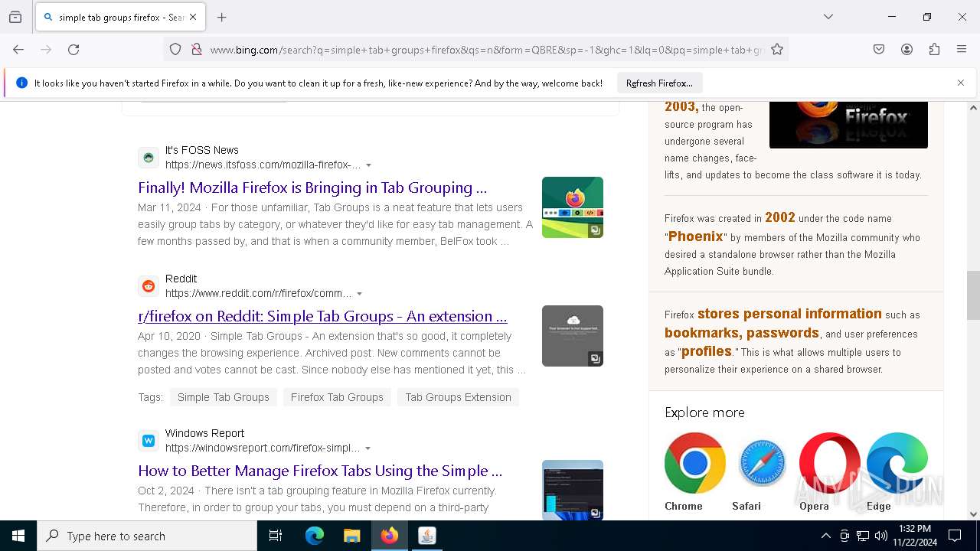980x551 pixels.
Task: Open the taskbar clock and date
Action: click(x=914, y=536)
